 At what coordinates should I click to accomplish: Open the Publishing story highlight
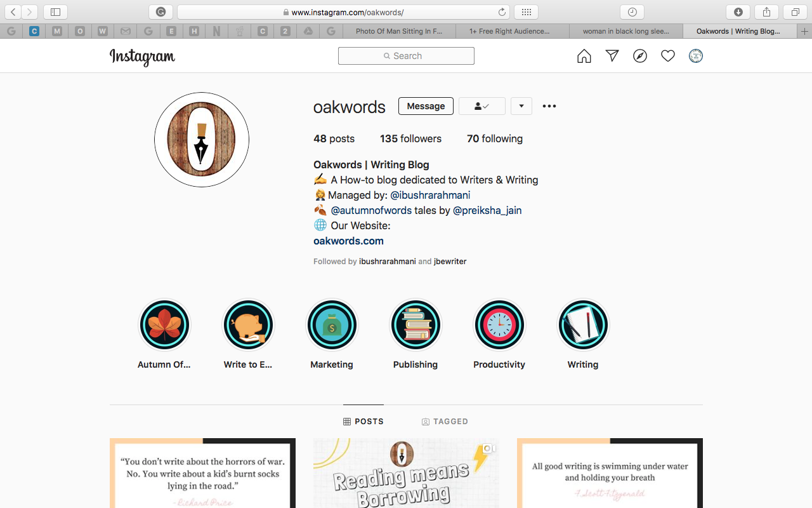pos(416,334)
